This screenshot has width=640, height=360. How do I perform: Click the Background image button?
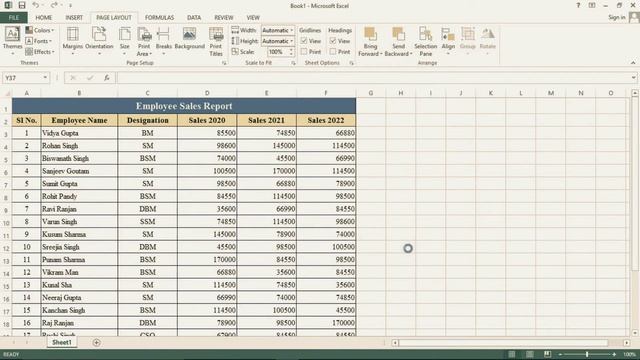tap(189, 38)
